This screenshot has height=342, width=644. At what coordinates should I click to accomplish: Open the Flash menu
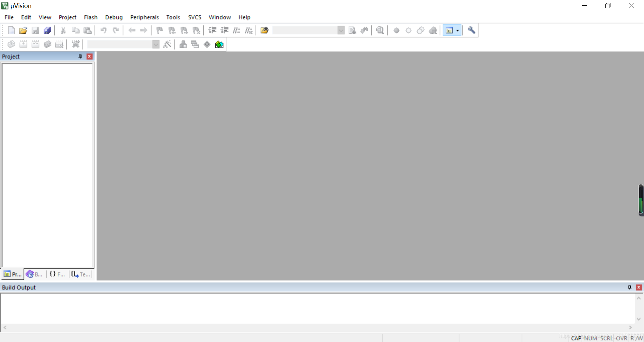point(91,17)
